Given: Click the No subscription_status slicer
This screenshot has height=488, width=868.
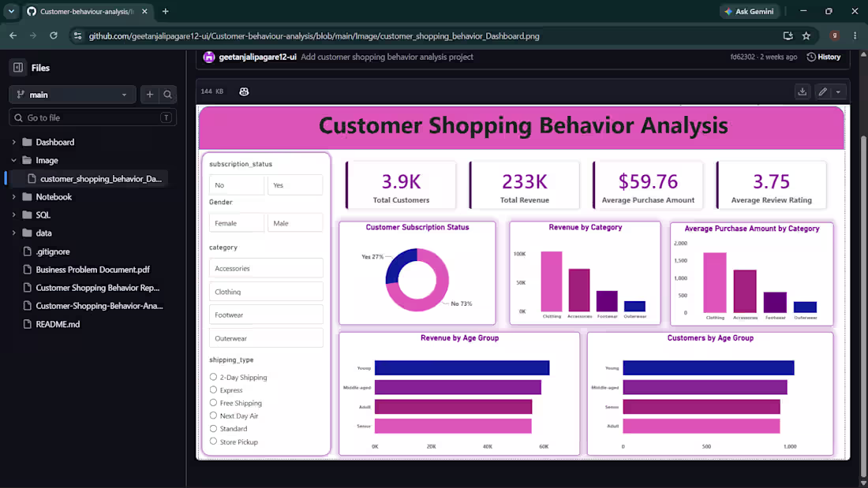Looking at the screenshot, I should tap(237, 184).
